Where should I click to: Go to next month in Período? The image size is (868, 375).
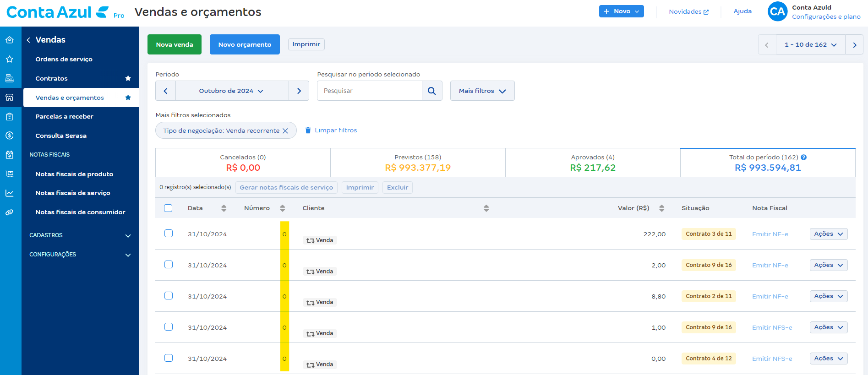click(x=299, y=91)
